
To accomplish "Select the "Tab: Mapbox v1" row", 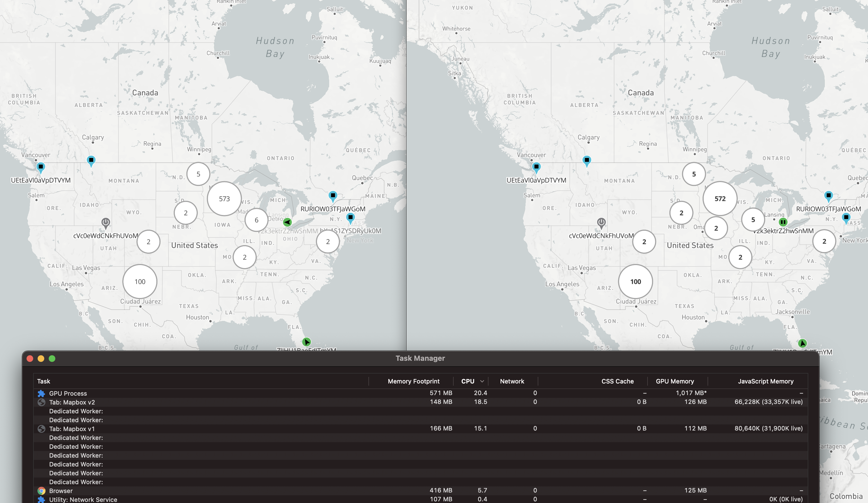I will [x=420, y=429].
